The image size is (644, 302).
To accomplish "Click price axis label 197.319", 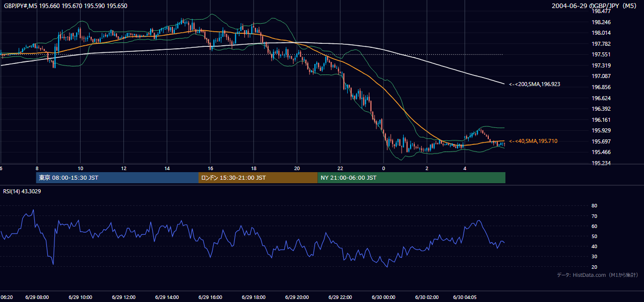I will pos(601,65).
